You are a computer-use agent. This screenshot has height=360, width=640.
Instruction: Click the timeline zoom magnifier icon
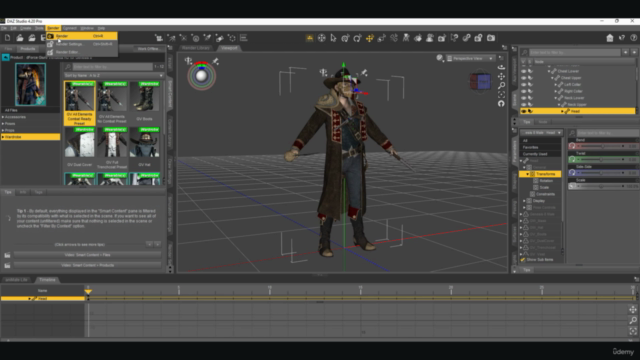tap(633, 320)
